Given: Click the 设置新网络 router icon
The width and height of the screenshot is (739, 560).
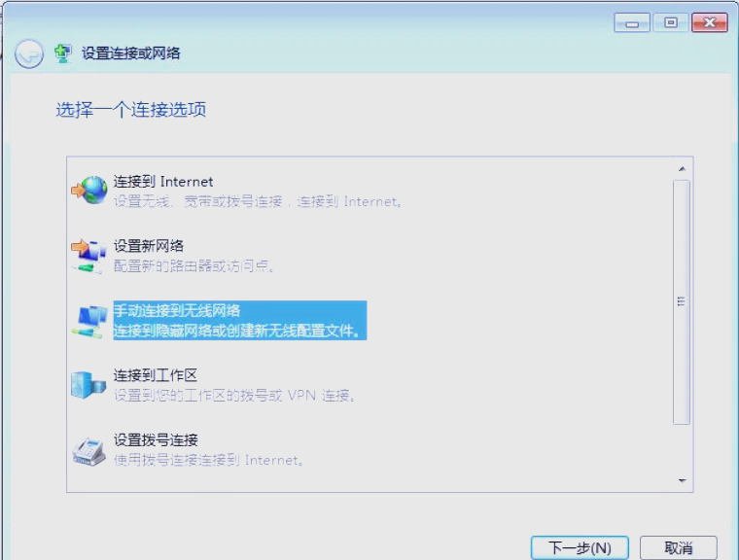Looking at the screenshot, I should 88,256.
